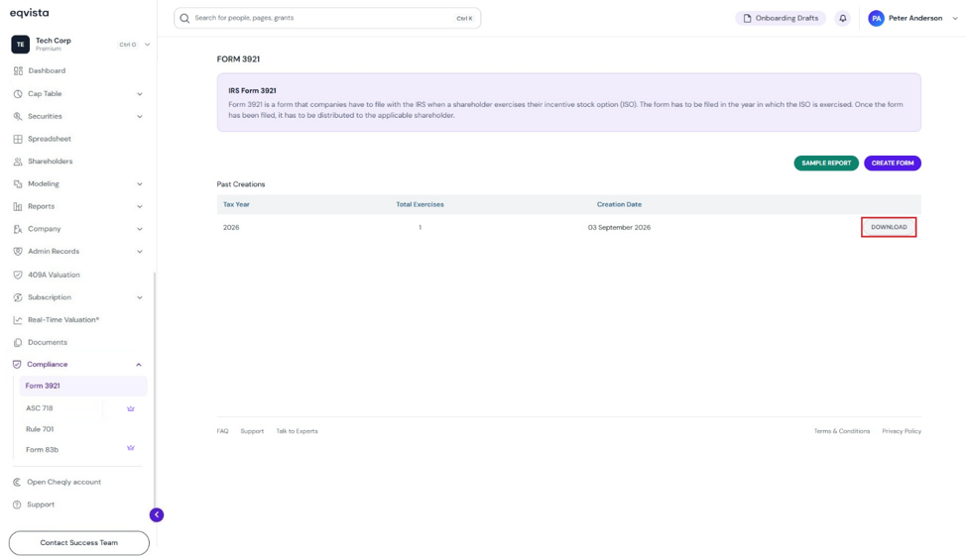Viewport: 966px width, 560px height.
Task: Click the Compliance check-shield icon
Action: [x=17, y=365]
